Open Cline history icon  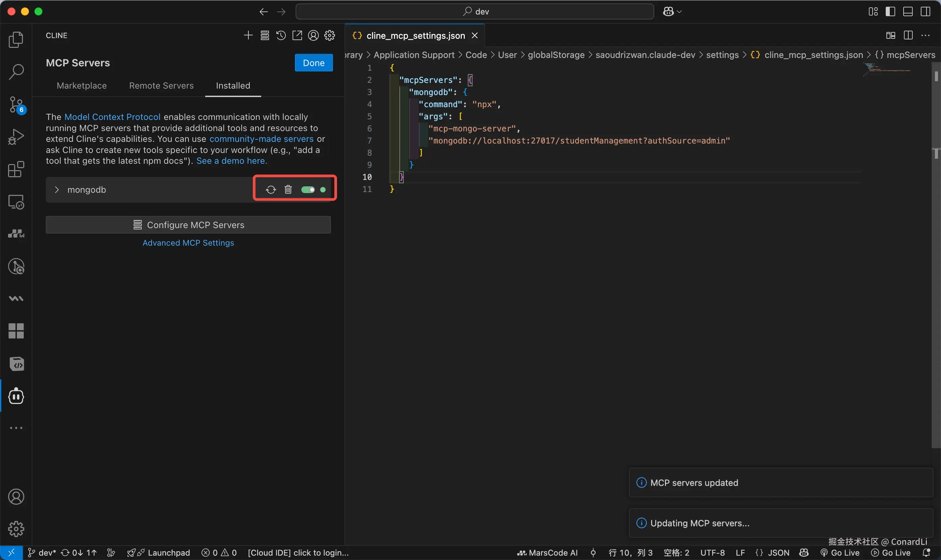pos(281,35)
